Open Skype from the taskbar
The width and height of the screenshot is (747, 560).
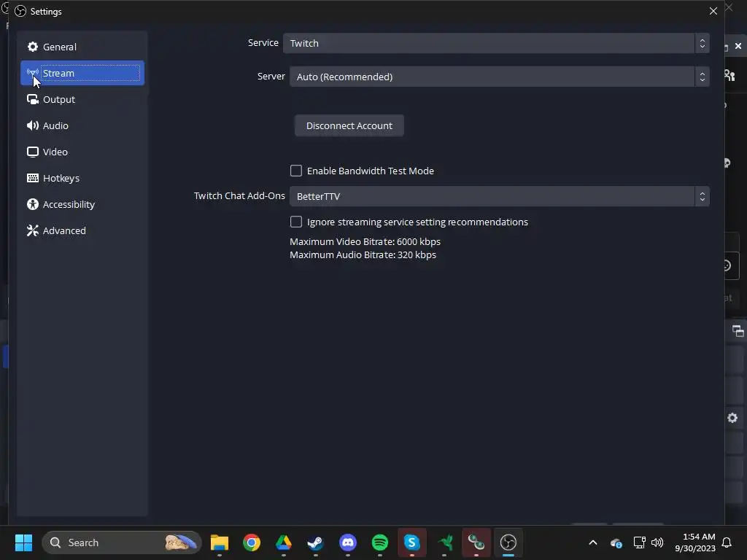pyautogui.click(x=411, y=542)
